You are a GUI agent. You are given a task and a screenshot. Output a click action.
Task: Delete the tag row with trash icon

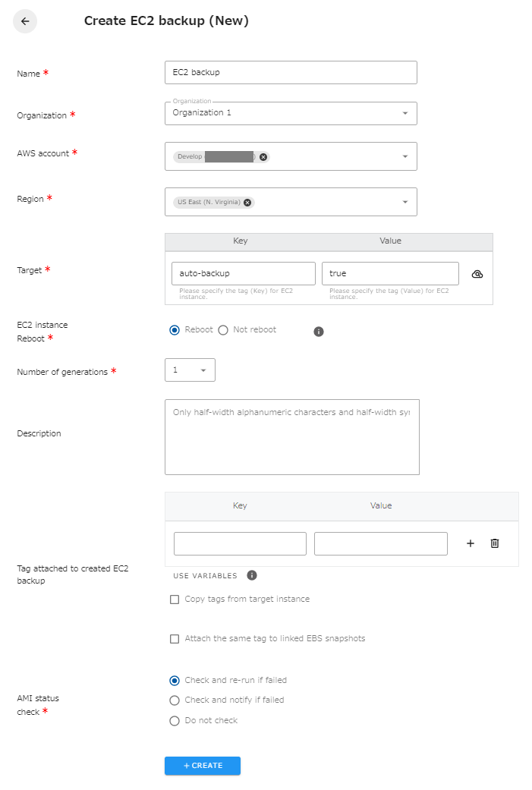tap(495, 543)
